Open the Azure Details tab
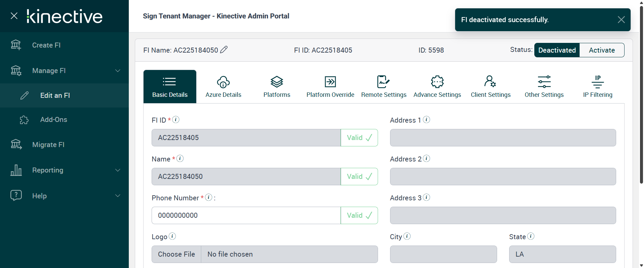 tap(223, 86)
